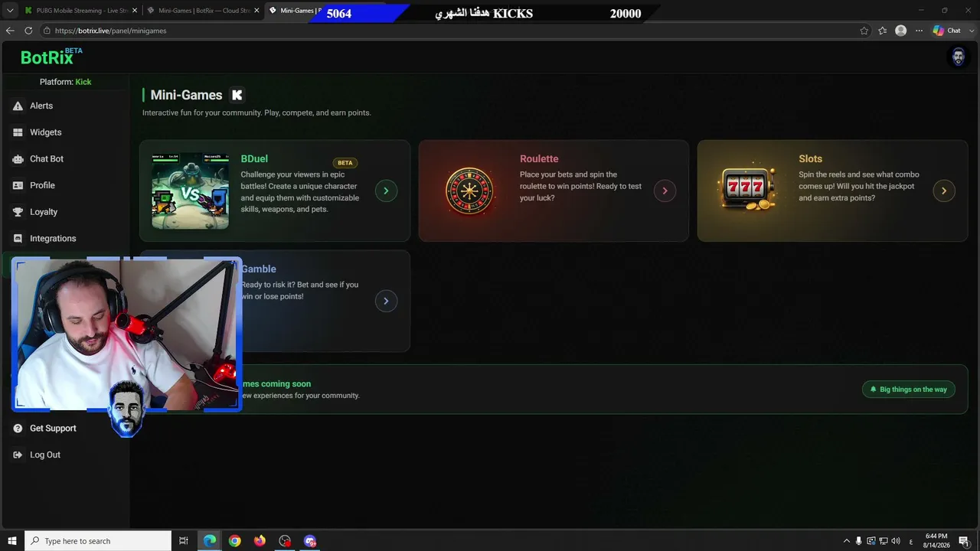This screenshot has width=980, height=551.
Task: Click the Chat Bot robot icon
Action: click(18, 159)
